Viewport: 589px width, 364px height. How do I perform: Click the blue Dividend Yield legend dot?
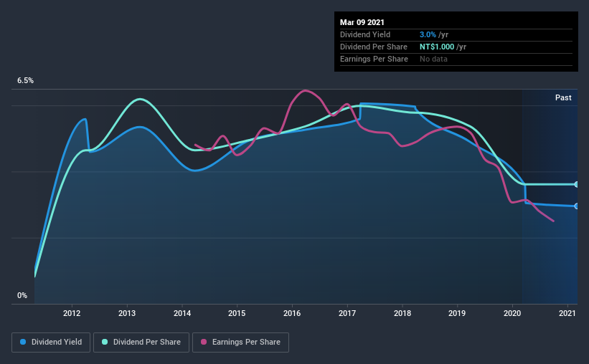23,342
